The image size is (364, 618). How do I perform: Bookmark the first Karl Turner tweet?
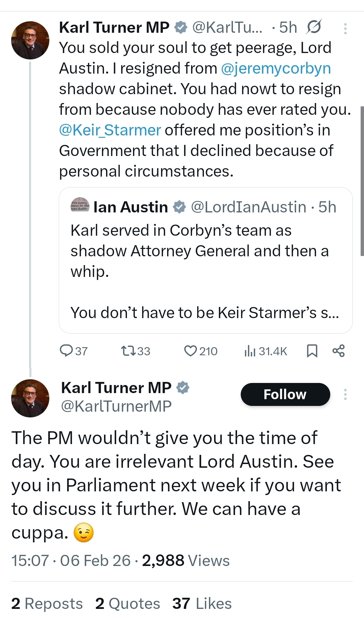tap(312, 351)
